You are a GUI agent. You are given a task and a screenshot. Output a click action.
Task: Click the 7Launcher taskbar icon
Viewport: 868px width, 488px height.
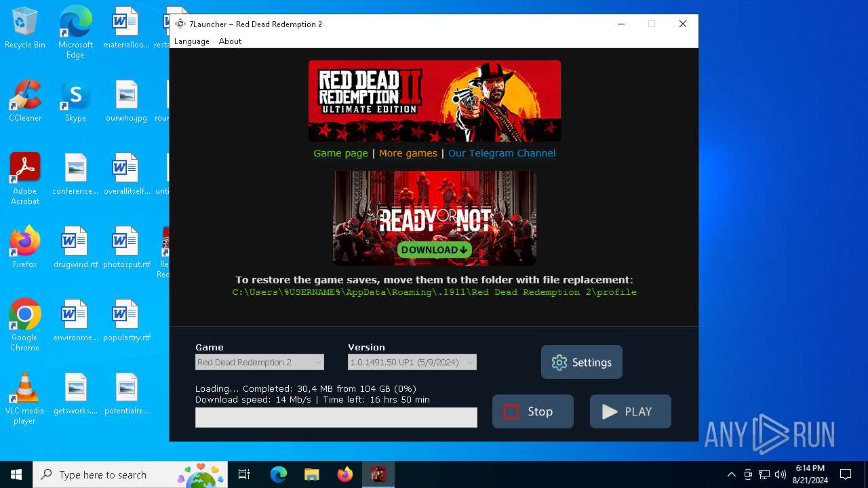(x=378, y=474)
